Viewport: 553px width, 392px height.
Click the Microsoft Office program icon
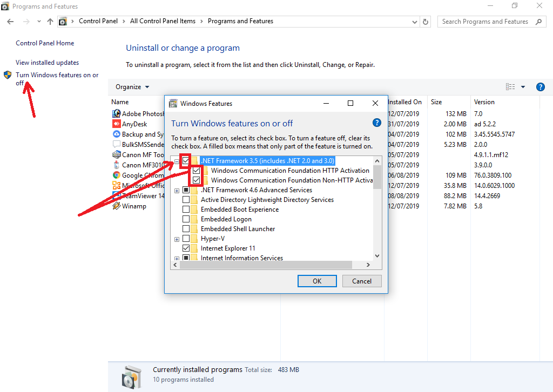117,185
